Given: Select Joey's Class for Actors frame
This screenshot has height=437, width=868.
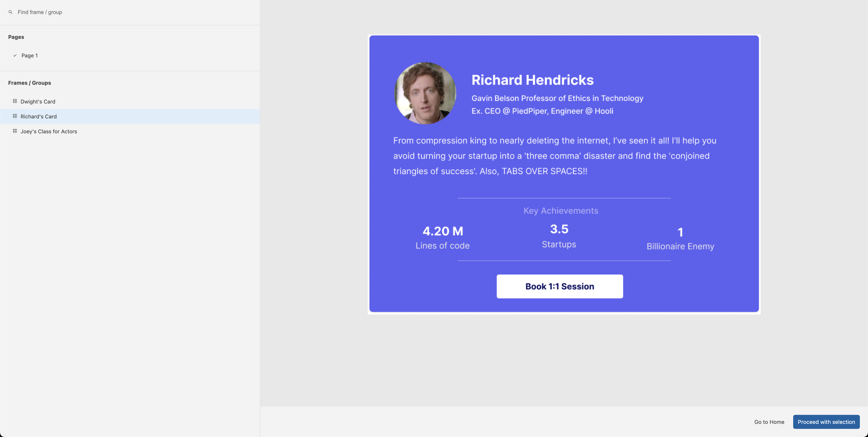Looking at the screenshot, I should point(130,132).
